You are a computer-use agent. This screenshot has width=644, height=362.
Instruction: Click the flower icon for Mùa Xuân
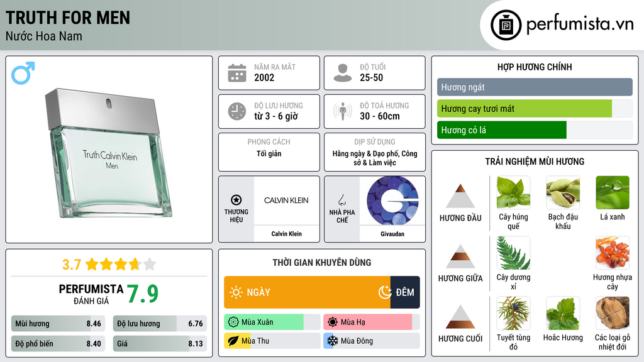pos(233,322)
